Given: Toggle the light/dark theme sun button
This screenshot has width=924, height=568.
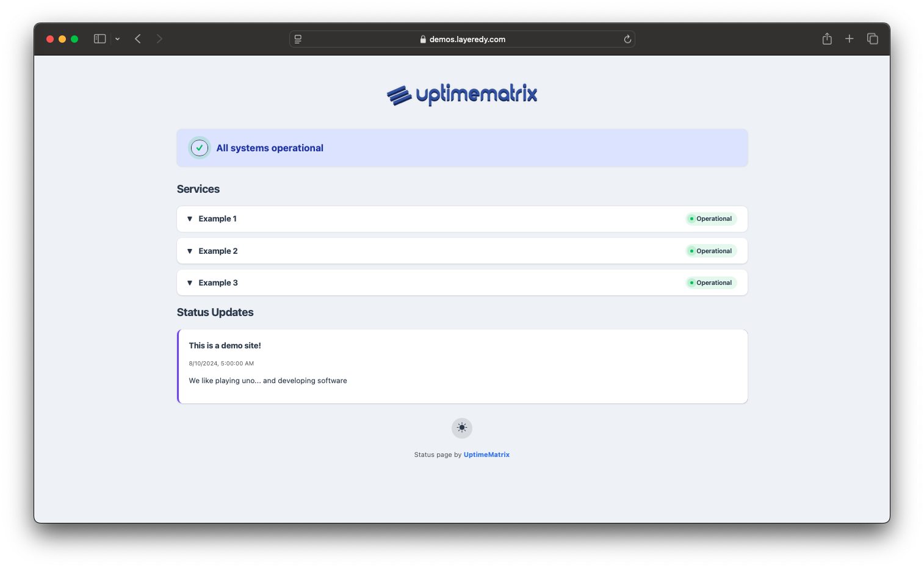Looking at the screenshot, I should [462, 428].
